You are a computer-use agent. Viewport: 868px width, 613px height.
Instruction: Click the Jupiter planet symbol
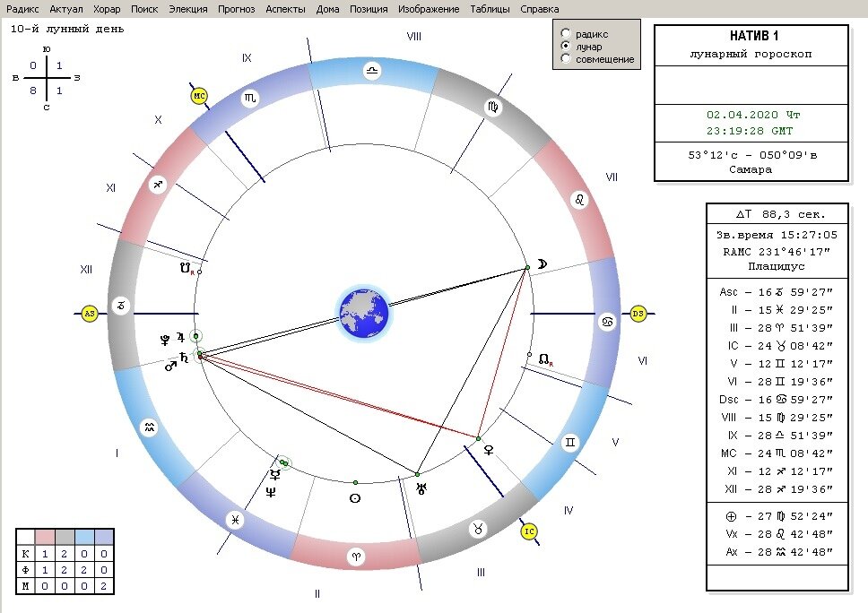tap(180, 336)
